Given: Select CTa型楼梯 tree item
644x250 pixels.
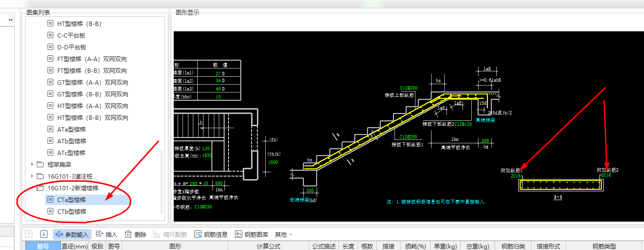Looking at the screenshot, I should (x=71, y=200).
